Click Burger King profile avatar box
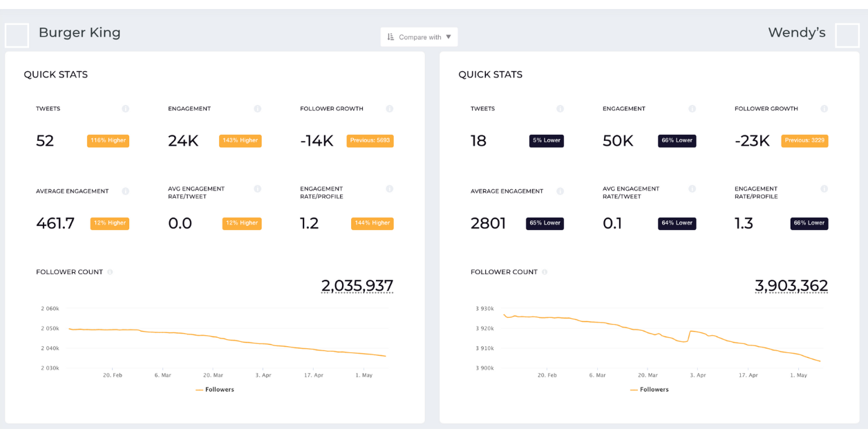 [17, 35]
